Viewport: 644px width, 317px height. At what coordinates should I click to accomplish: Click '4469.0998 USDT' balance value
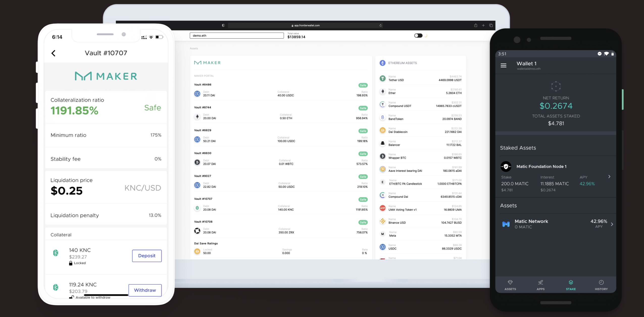point(450,80)
